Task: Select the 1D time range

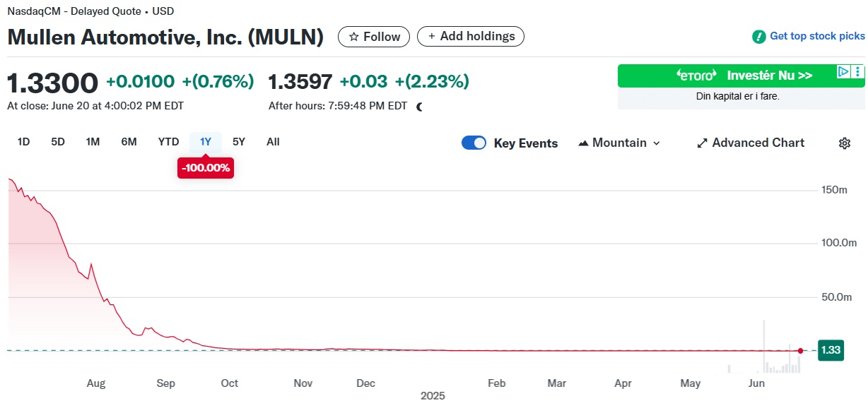Action: pos(23,142)
